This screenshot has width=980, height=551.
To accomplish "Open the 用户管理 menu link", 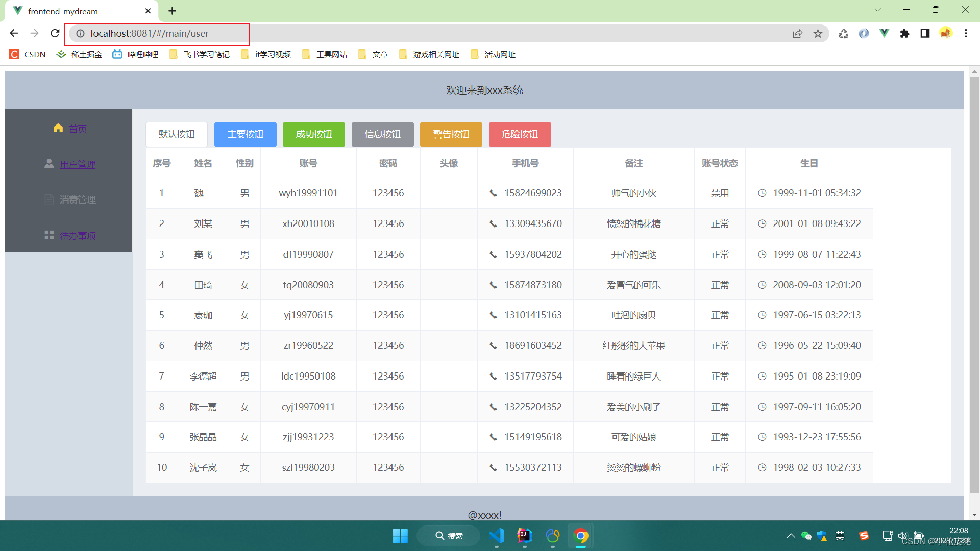I will (x=78, y=164).
